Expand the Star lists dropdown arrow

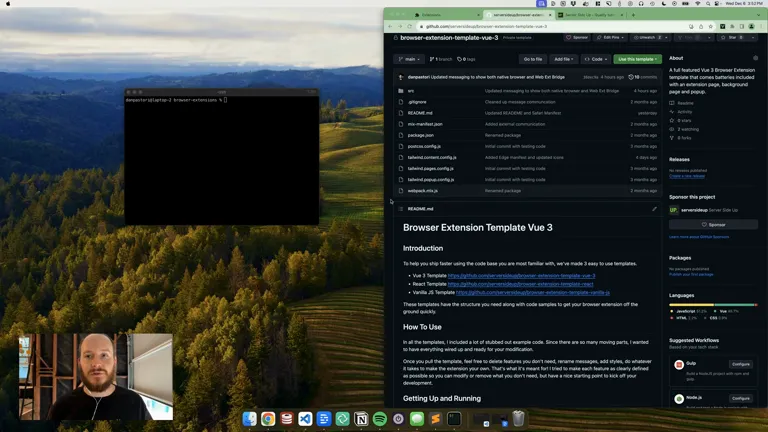click(752, 38)
